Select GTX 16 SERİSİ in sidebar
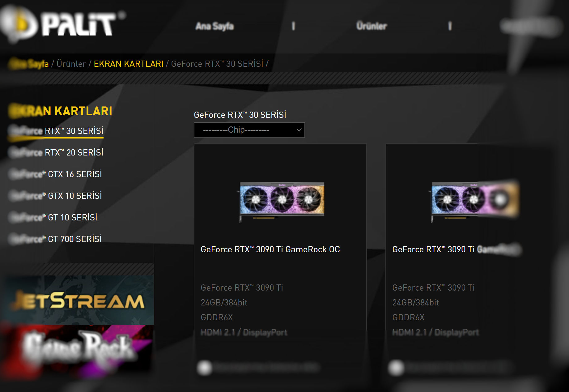569x392 pixels. click(55, 174)
